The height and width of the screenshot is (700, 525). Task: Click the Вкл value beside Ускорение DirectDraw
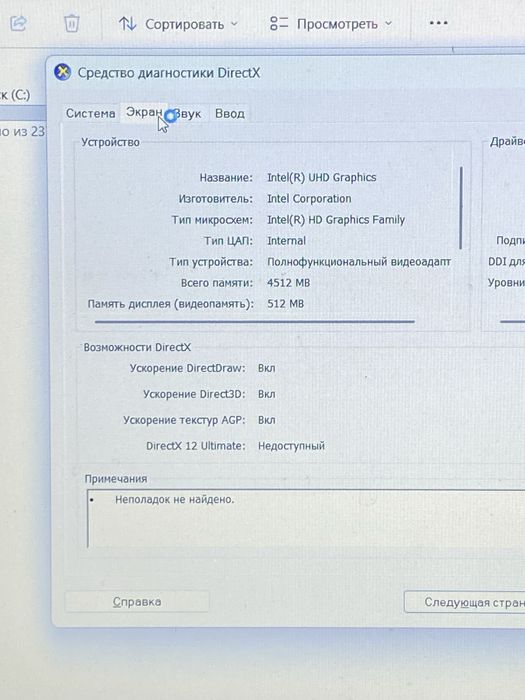tap(267, 368)
